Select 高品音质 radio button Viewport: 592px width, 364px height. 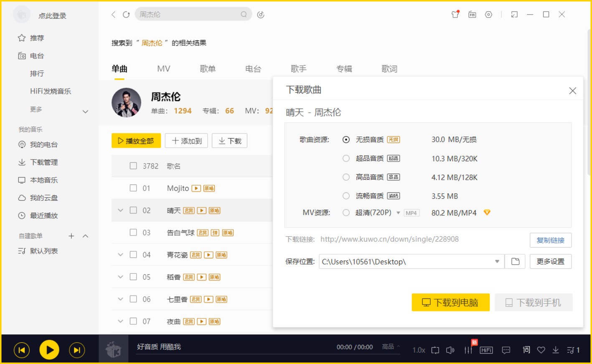click(346, 177)
